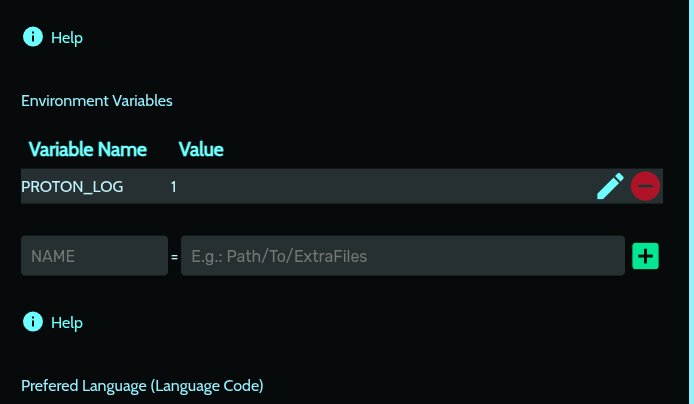Remove the PROTON_LOG variable with the red minus icon
Screen dimensions: 694x404
click(645, 186)
